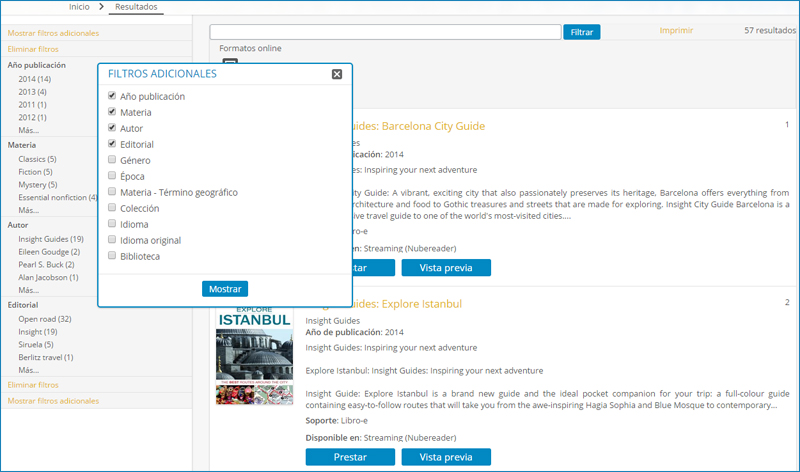The image size is (800, 472).
Task: Filter by publisher Open road (32)
Action: pyautogui.click(x=45, y=319)
